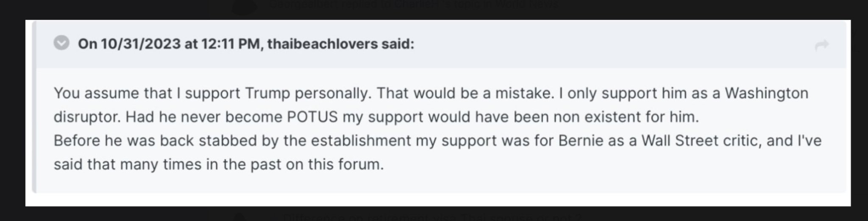Click the date 10/31/2023 in the header

point(140,44)
